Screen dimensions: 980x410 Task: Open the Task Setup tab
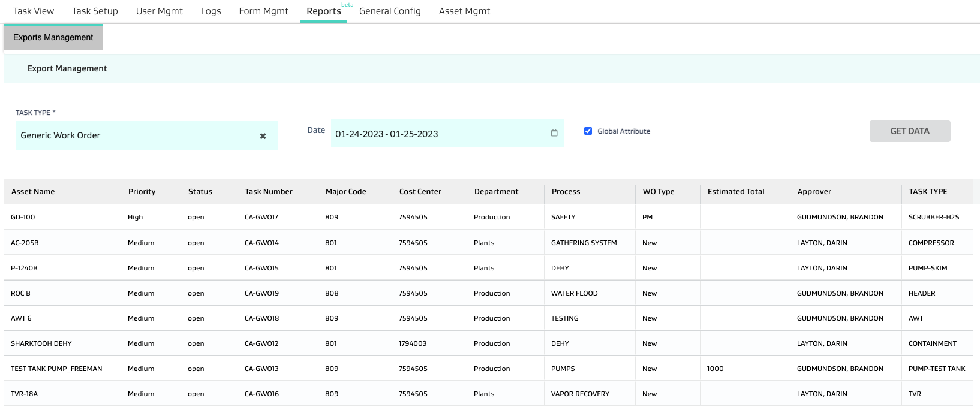coord(95,11)
